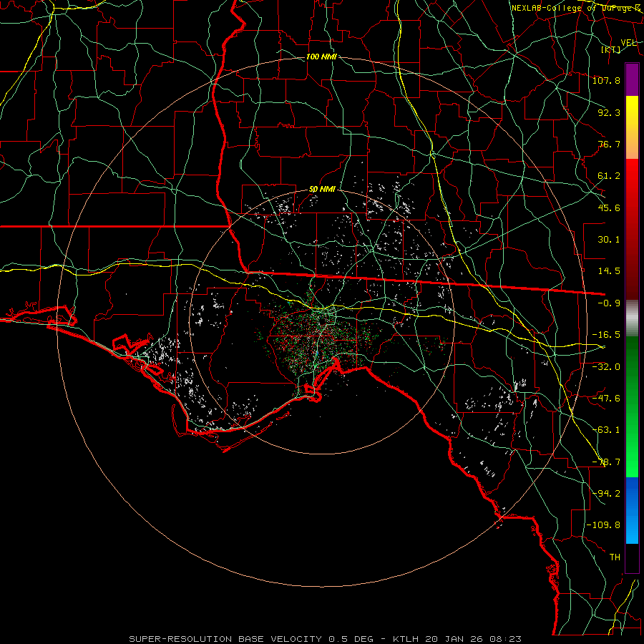
Task: Click the 45.6 scale value
Action: (609, 208)
